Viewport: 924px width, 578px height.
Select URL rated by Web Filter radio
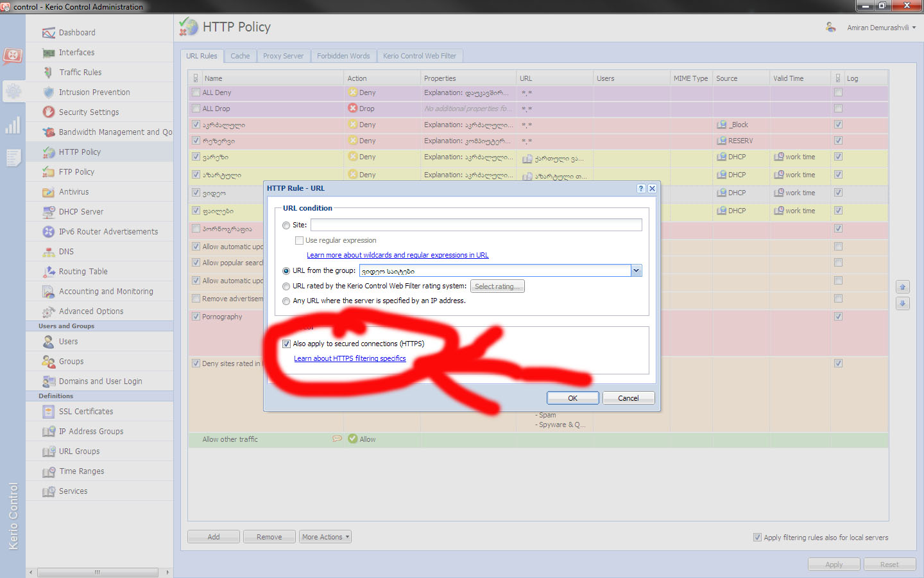(x=286, y=286)
